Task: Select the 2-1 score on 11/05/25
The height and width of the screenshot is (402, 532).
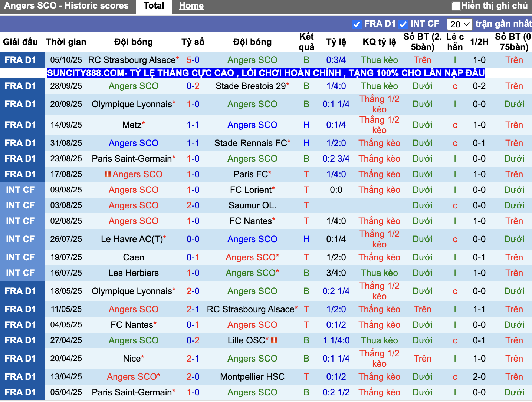Action: [x=193, y=309]
